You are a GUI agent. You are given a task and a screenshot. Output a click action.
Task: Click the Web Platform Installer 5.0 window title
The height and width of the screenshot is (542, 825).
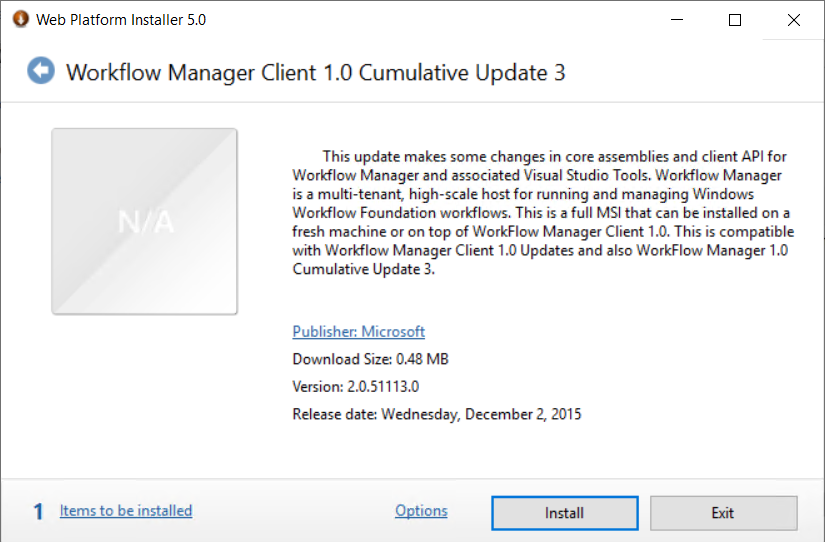click(x=121, y=19)
